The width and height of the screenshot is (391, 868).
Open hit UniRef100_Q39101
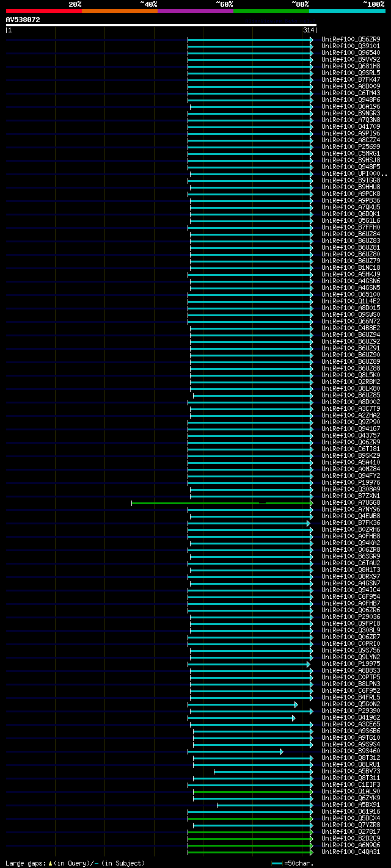tap(351, 46)
